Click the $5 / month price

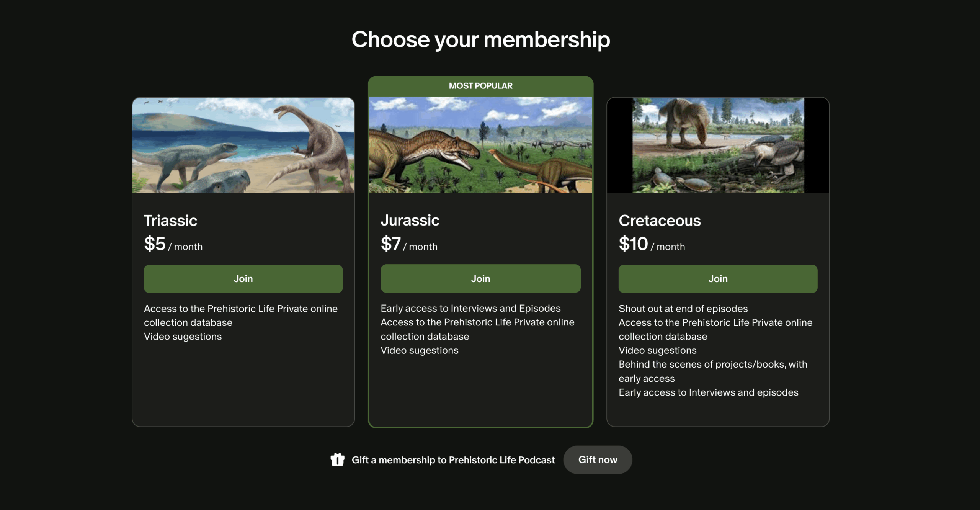(x=173, y=244)
